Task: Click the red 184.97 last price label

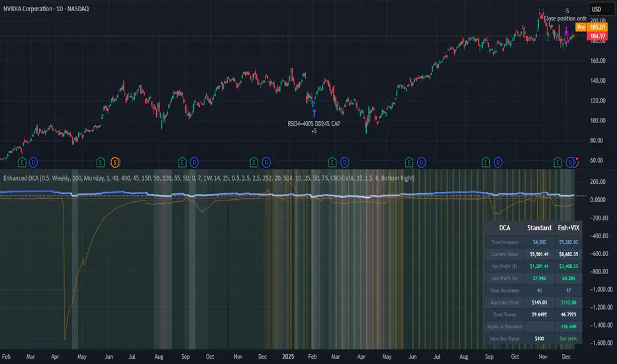Action: click(597, 36)
